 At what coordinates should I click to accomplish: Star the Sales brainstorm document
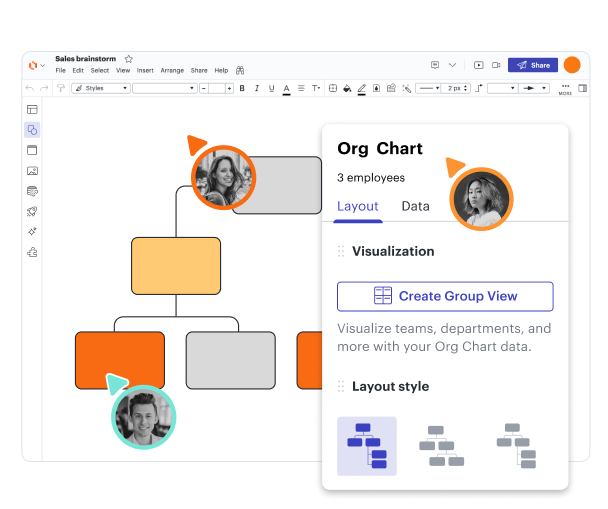(x=128, y=59)
